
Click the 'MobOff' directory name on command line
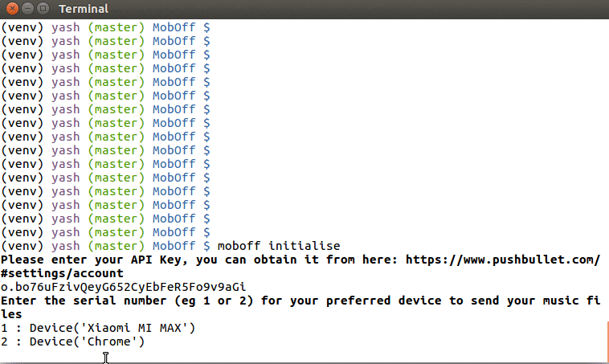click(174, 246)
